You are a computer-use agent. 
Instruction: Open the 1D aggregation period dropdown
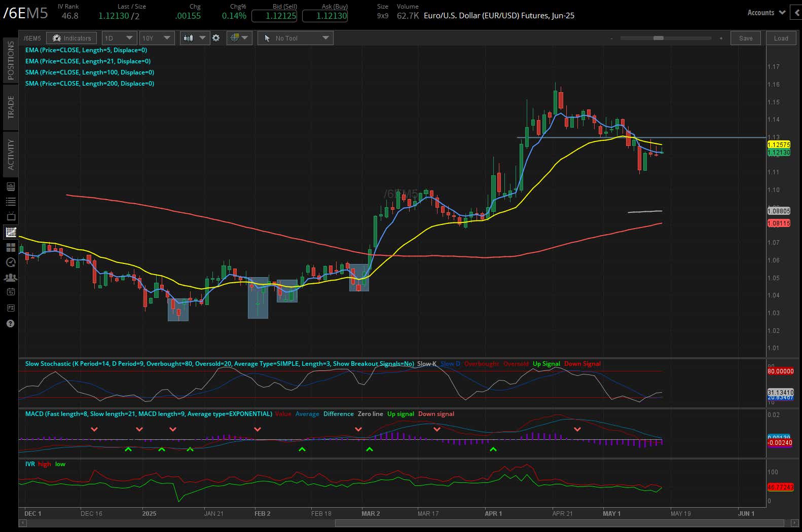(x=119, y=38)
